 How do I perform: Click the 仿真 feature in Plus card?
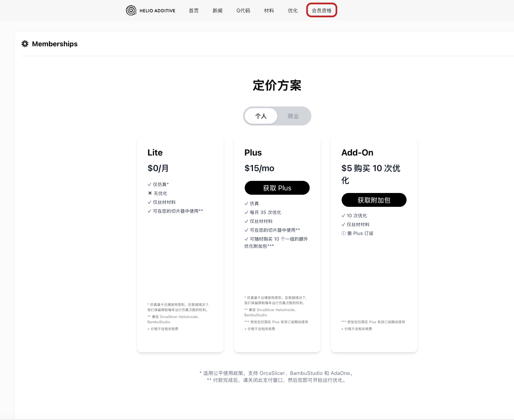coord(252,203)
